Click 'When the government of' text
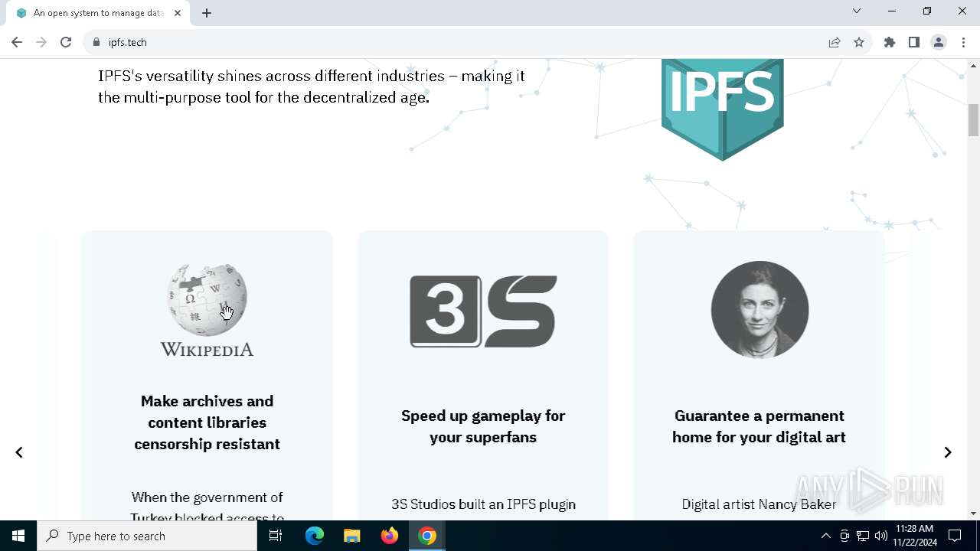The height and width of the screenshot is (551, 980). point(207,497)
